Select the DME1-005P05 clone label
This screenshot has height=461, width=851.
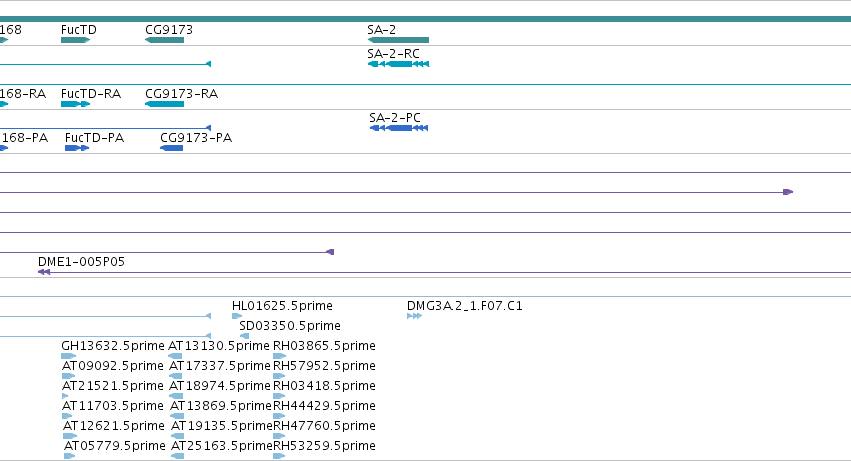[x=81, y=262]
